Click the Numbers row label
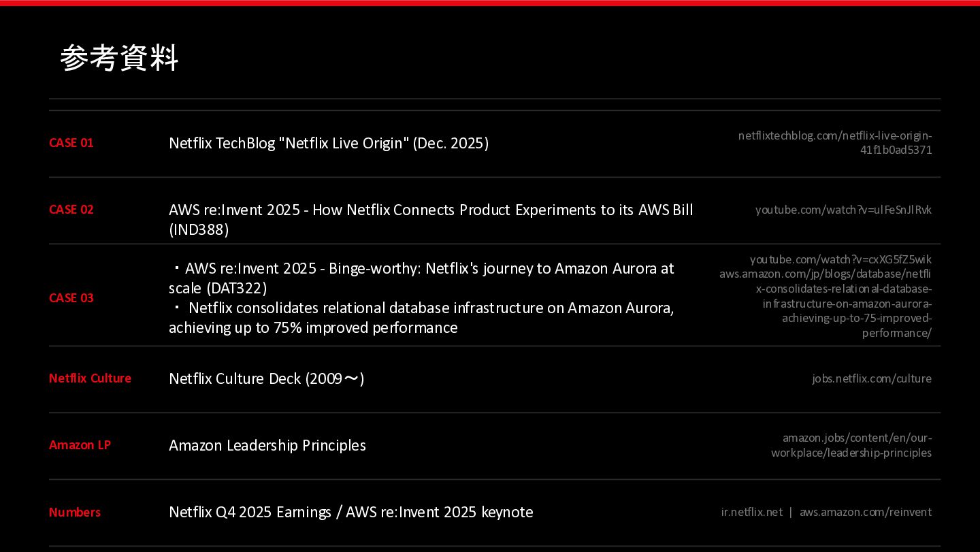The image size is (980, 552). [x=75, y=512]
